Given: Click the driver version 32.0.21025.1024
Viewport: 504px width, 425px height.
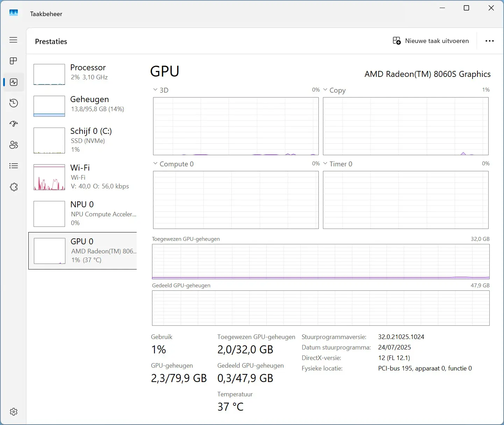Looking at the screenshot, I should pos(401,337).
